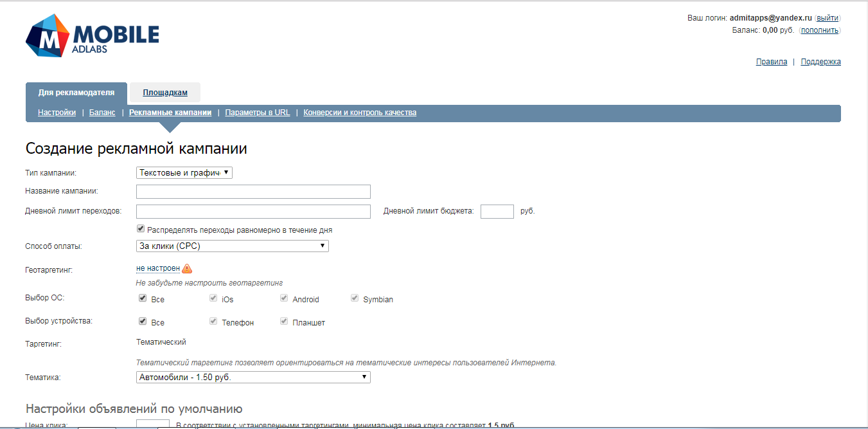Toggle the iOs checkbox

click(213, 298)
